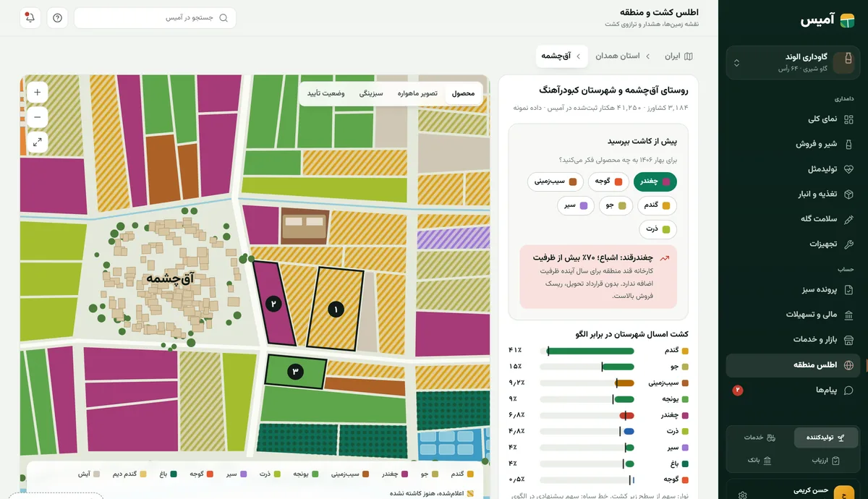This screenshot has height=499, width=868.
Task: Select سیب‌زمینی crop chip
Action: [x=555, y=182]
